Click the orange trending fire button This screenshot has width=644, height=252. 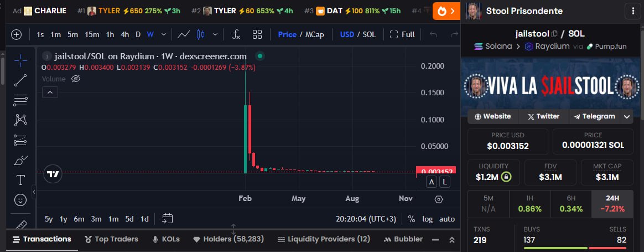(447, 11)
